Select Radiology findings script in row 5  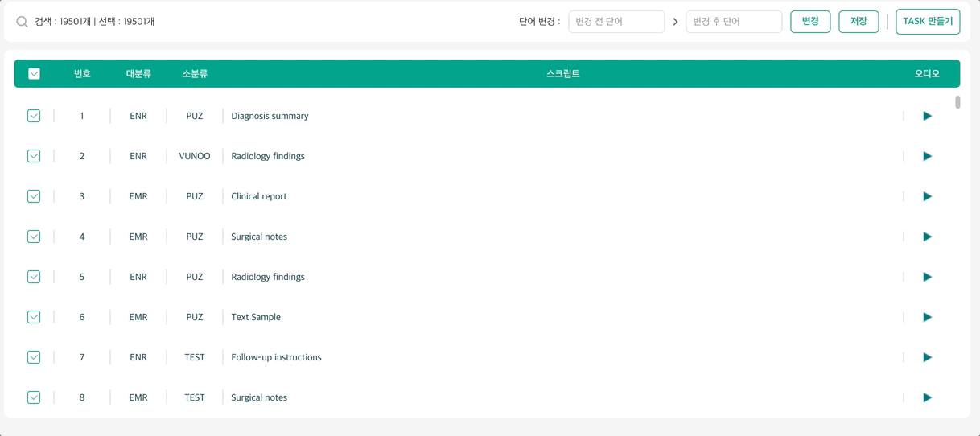(268, 277)
